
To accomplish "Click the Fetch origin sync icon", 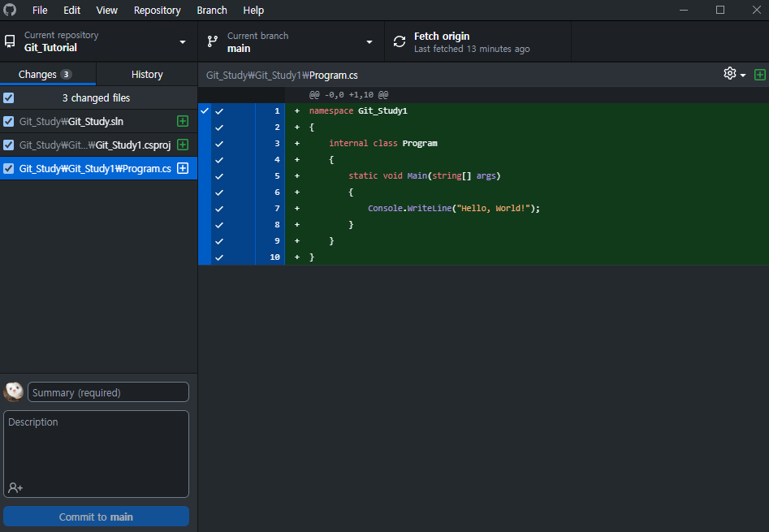I will (x=400, y=41).
